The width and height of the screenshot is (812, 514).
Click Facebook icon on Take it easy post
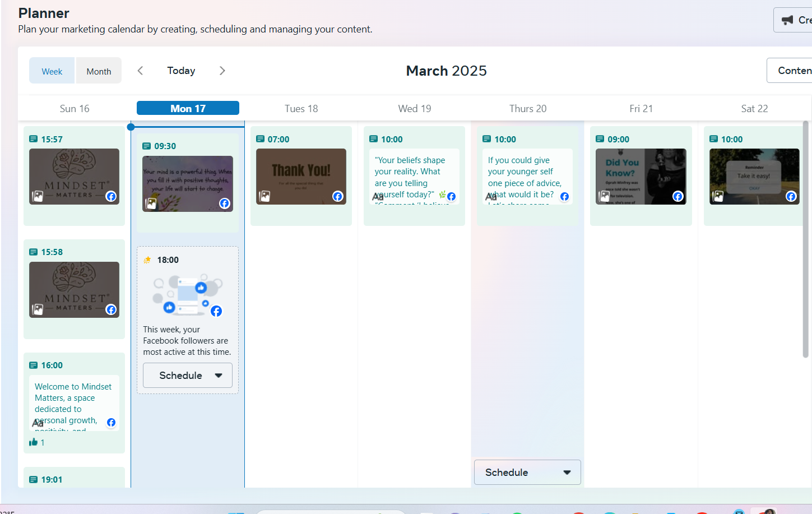[x=791, y=196]
